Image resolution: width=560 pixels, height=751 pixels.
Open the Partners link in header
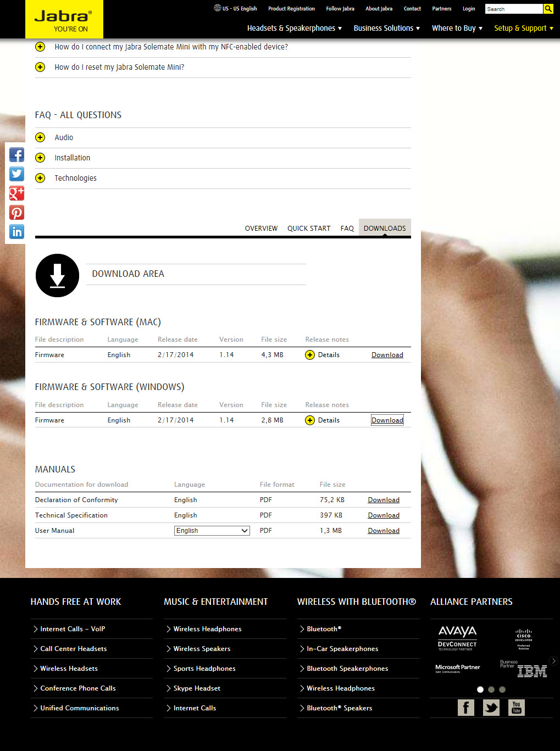tap(442, 9)
